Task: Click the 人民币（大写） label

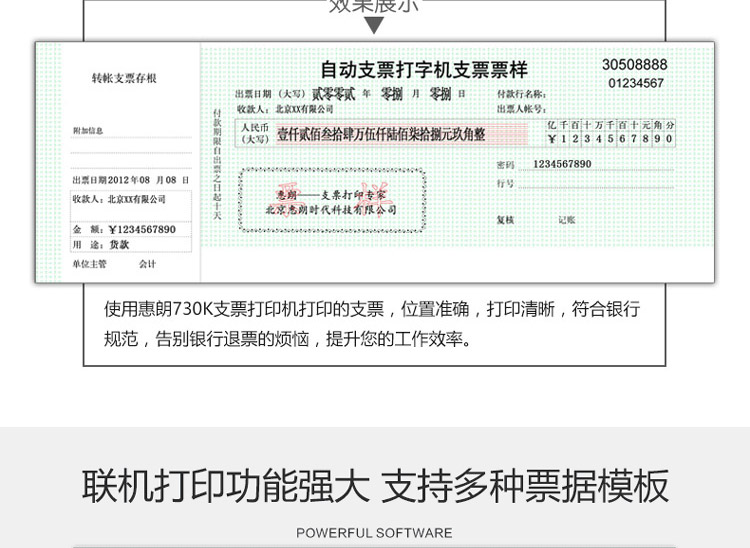Action: 255,133
